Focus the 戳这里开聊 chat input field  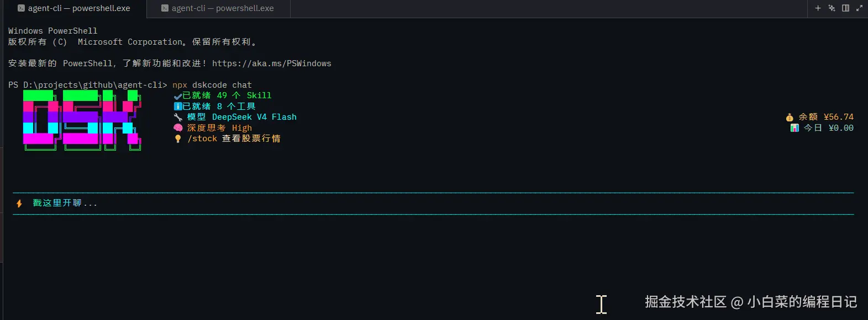[433, 204]
